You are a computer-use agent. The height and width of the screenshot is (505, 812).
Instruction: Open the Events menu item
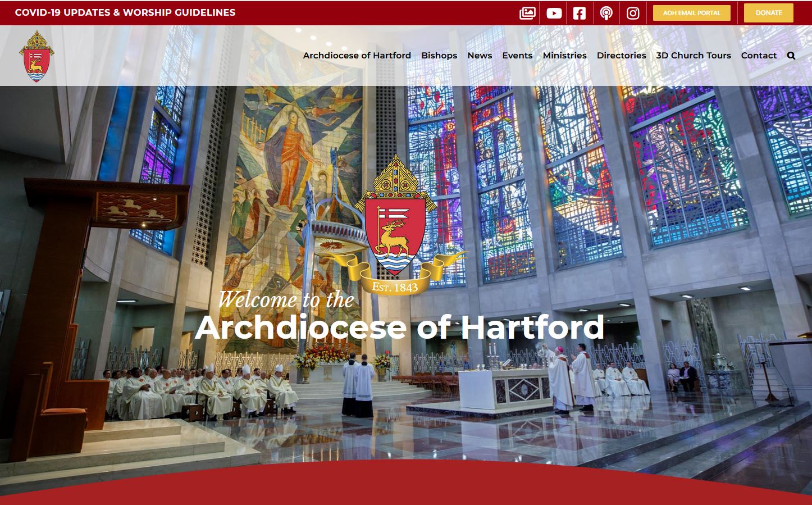coord(517,55)
